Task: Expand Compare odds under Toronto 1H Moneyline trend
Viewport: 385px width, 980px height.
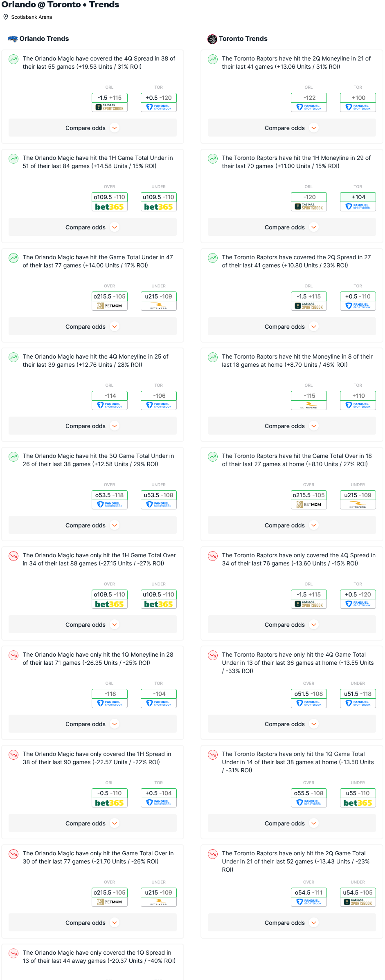Action: [x=292, y=227]
